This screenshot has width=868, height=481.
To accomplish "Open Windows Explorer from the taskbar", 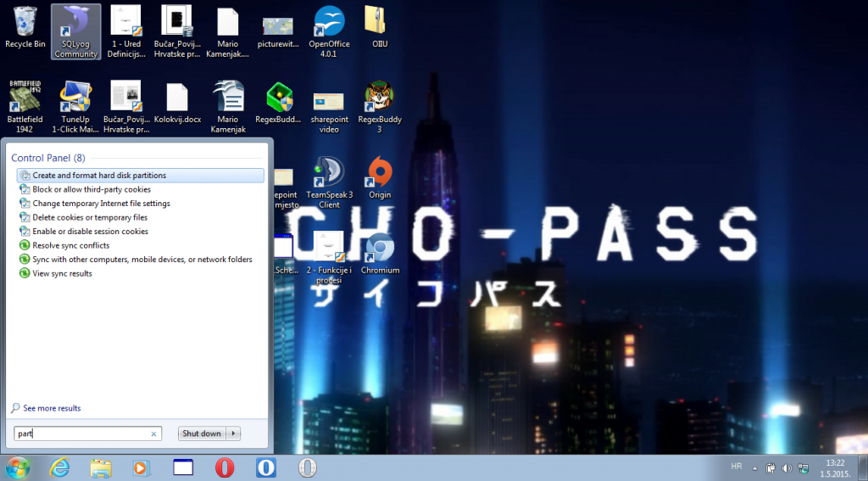I will (x=101, y=468).
